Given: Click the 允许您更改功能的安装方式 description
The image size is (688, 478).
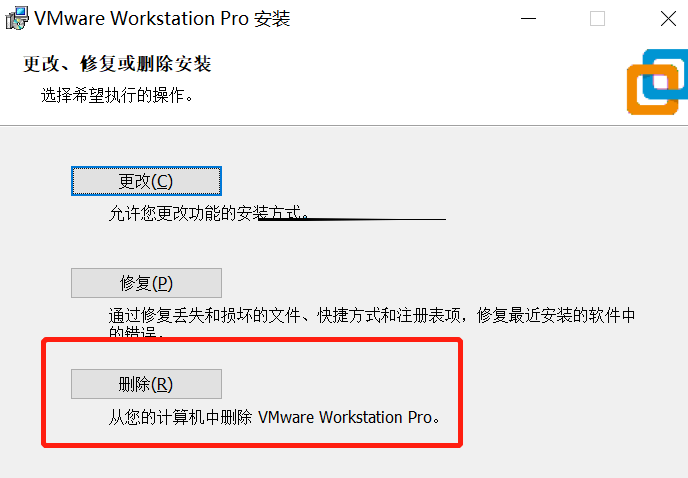Looking at the screenshot, I should [x=208, y=213].
